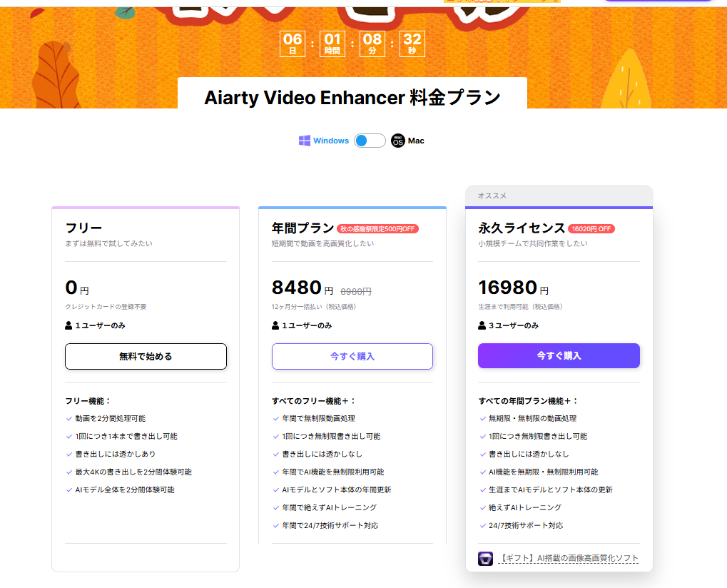Click the user icon in the フリー plan
727x588 pixels.
pos(68,325)
